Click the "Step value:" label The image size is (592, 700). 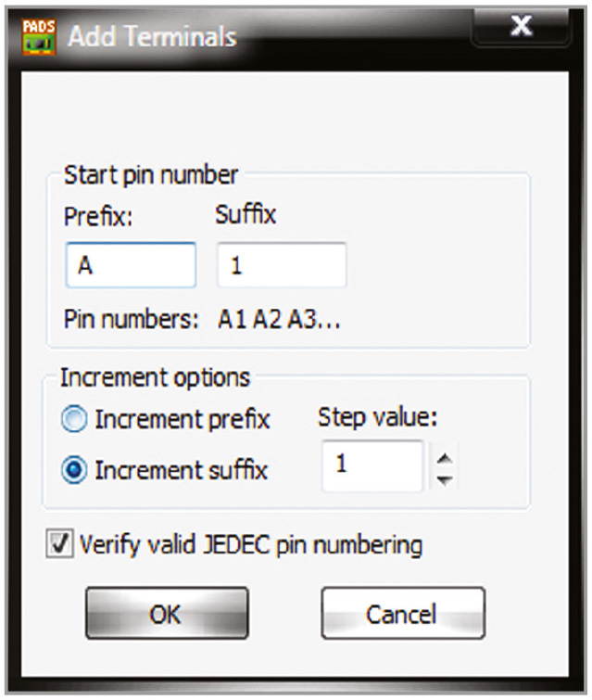377,418
